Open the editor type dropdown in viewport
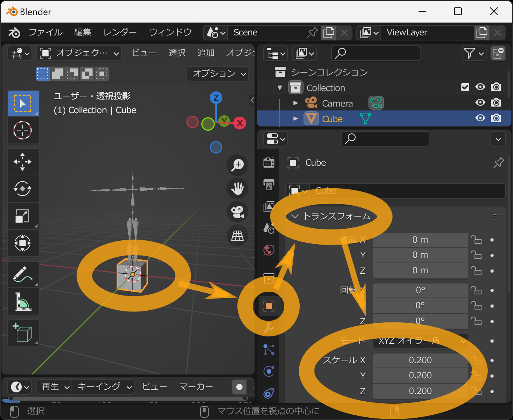The height and width of the screenshot is (420, 513). (19, 53)
